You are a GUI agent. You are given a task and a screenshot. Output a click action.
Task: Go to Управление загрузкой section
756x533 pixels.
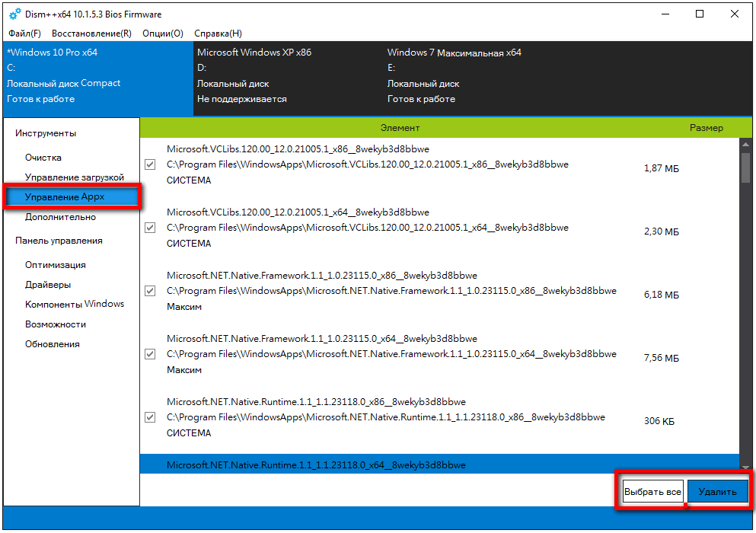[x=74, y=177]
